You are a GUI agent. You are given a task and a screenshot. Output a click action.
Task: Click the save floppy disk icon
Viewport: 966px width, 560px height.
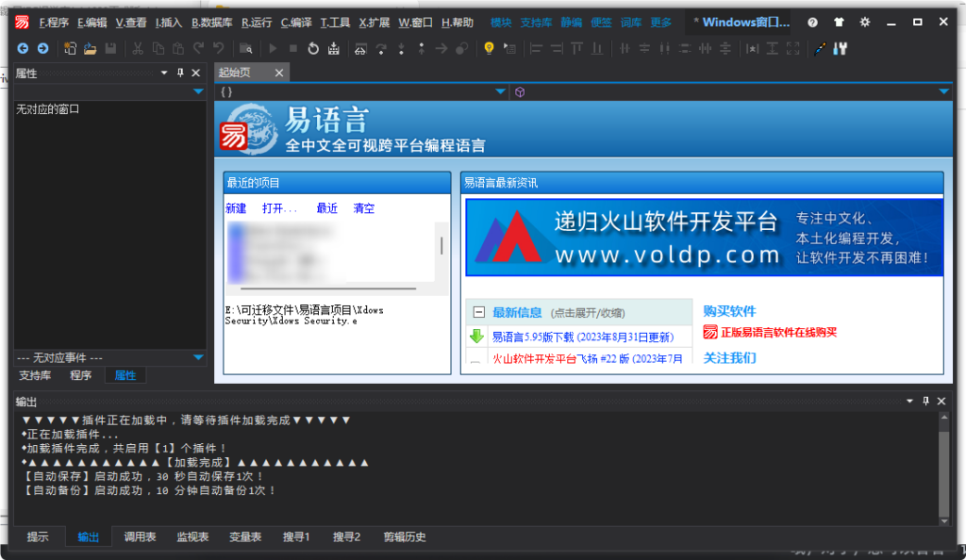point(111,48)
